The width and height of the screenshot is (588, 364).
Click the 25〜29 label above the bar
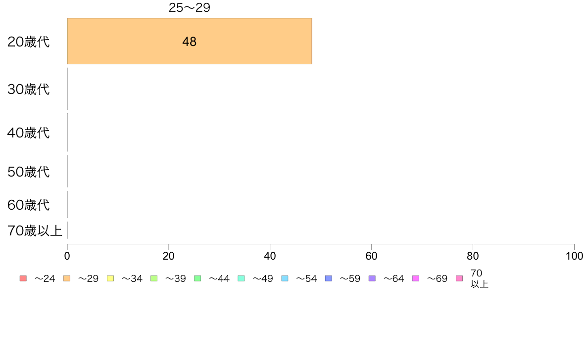190,7
